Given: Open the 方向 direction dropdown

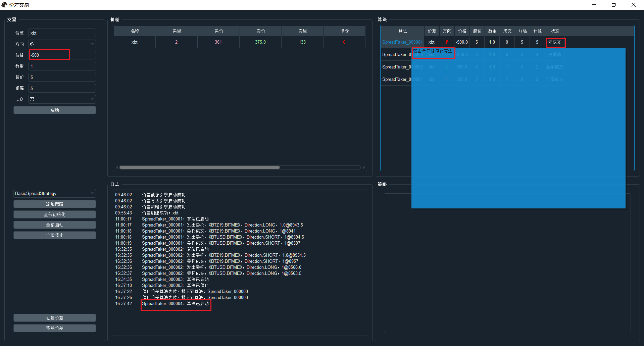Looking at the screenshot, I should [x=62, y=44].
